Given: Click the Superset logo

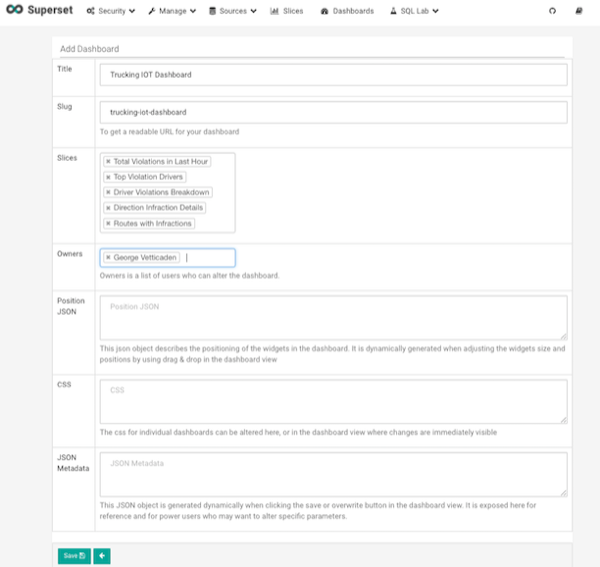Looking at the screenshot, I should click(36, 11).
